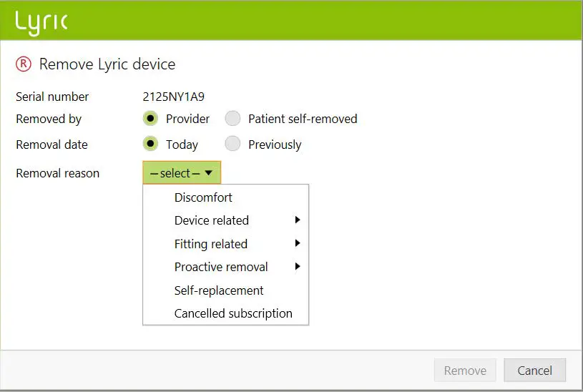Click the Removed by label
The height and width of the screenshot is (392, 583).
pyautogui.click(x=49, y=119)
